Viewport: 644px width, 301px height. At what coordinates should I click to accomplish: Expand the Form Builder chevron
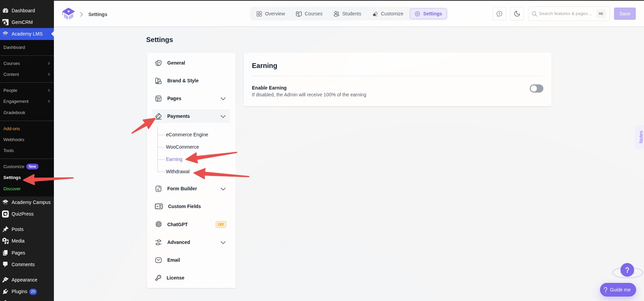pos(223,189)
